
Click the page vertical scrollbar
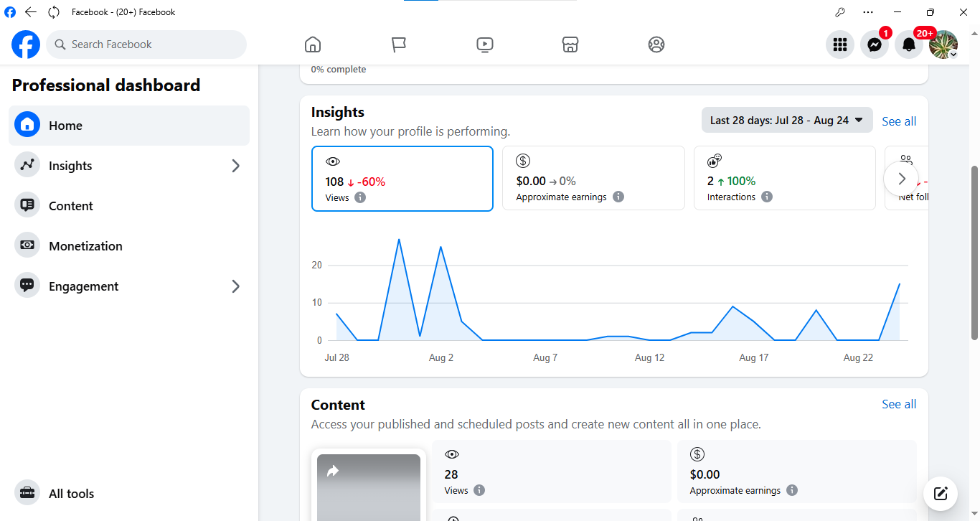[974, 253]
